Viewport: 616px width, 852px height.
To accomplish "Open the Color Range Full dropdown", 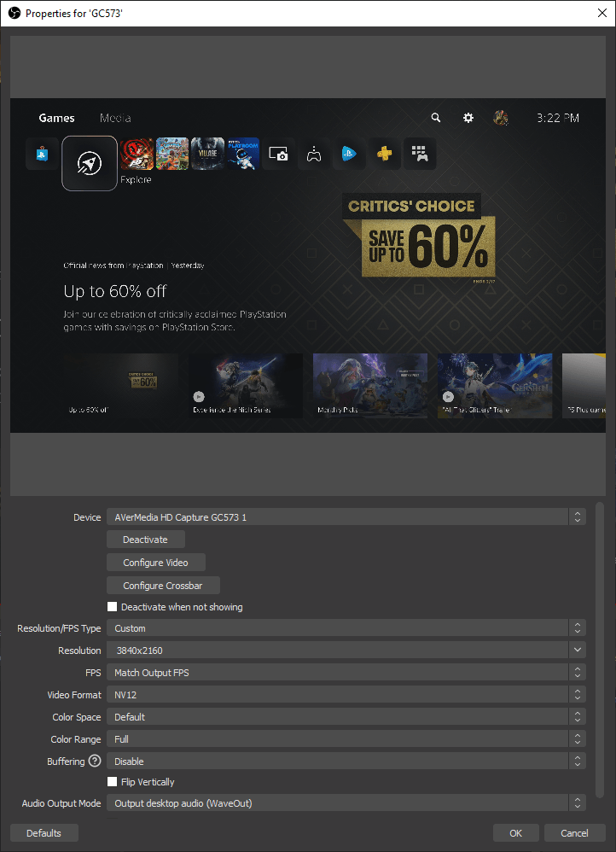I will tap(346, 739).
